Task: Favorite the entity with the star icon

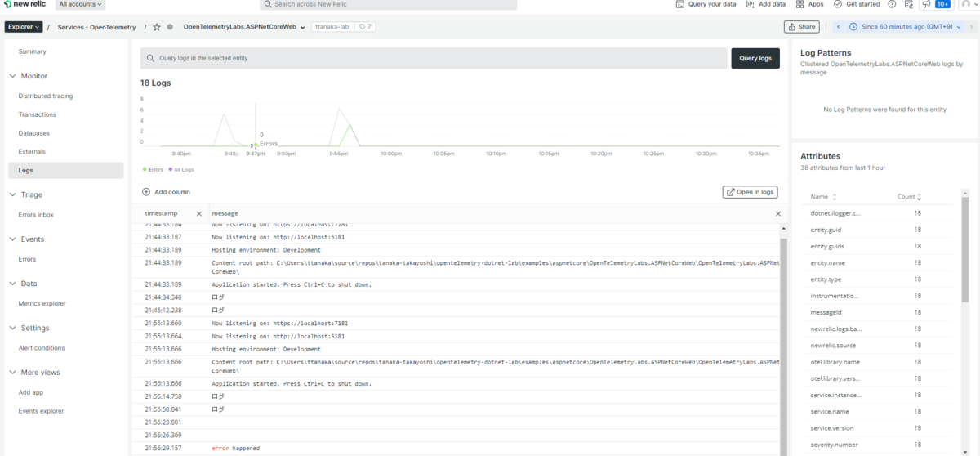Action: (x=157, y=27)
